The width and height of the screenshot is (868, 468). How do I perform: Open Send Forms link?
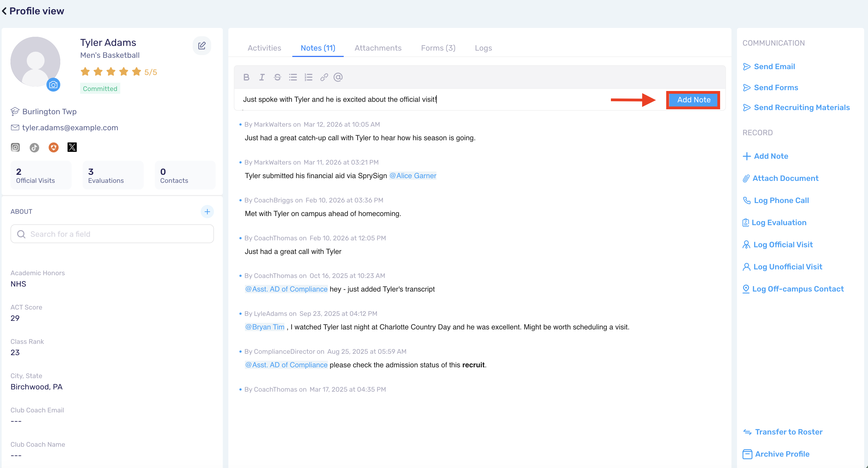[776, 88]
